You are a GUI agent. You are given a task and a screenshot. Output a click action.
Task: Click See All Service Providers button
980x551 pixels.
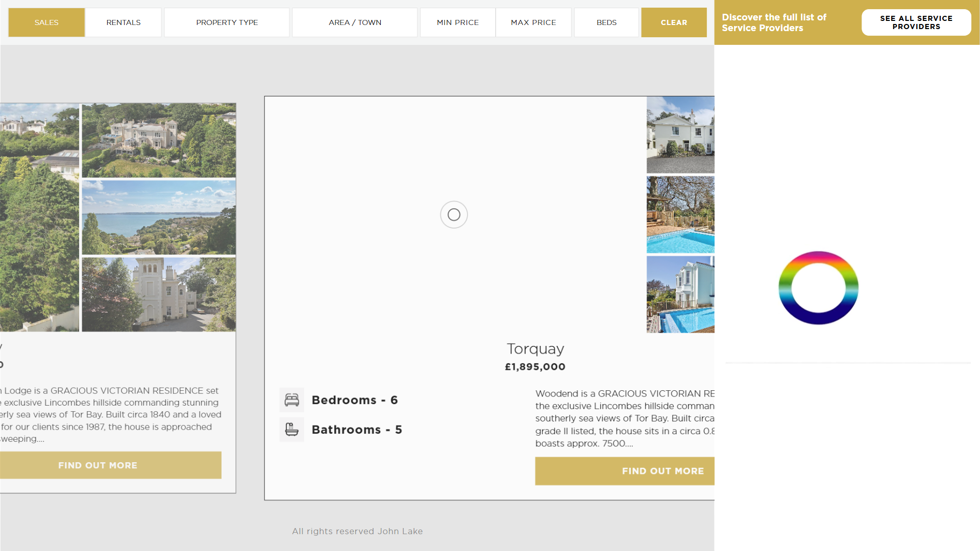[x=916, y=22]
